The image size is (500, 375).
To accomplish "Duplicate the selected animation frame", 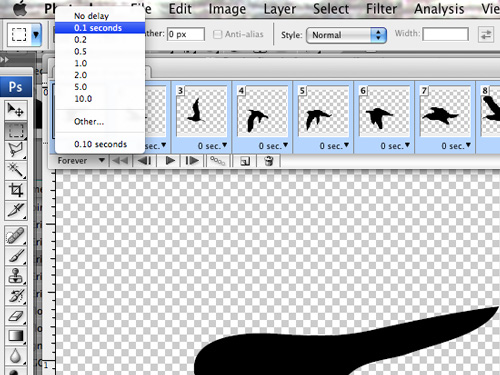I will (x=245, y=162).
